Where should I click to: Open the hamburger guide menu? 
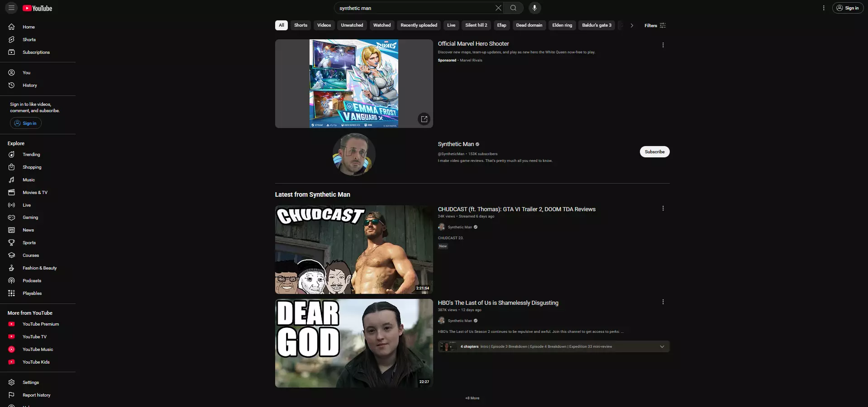point(12,8)
